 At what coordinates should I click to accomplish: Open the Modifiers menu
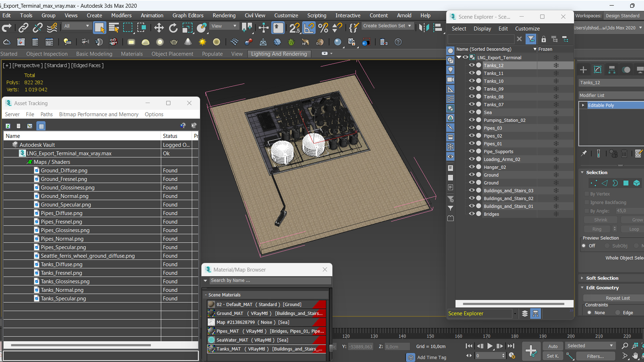tap(121, 15)
